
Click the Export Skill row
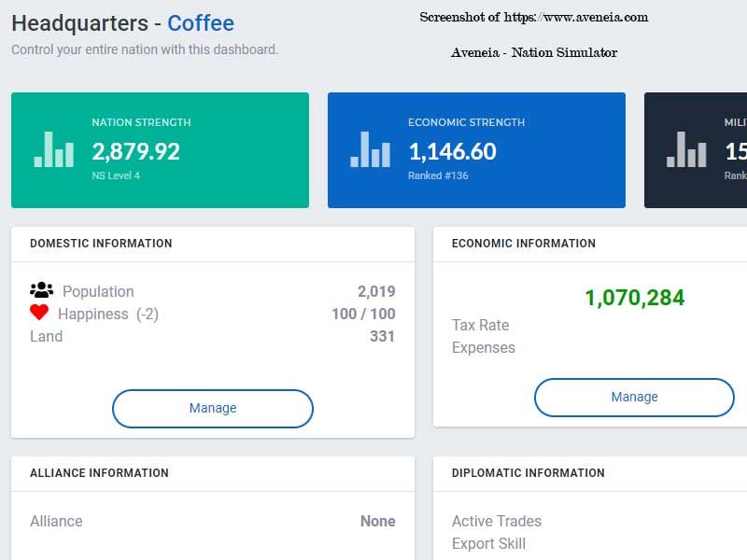click(488, 543)
